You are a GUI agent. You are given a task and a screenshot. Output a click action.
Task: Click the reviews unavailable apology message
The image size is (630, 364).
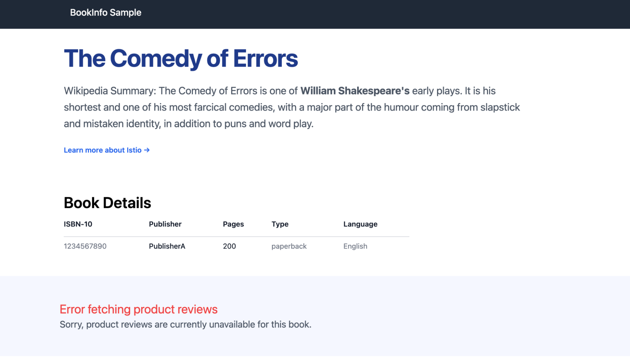click(x=185, y=325)
